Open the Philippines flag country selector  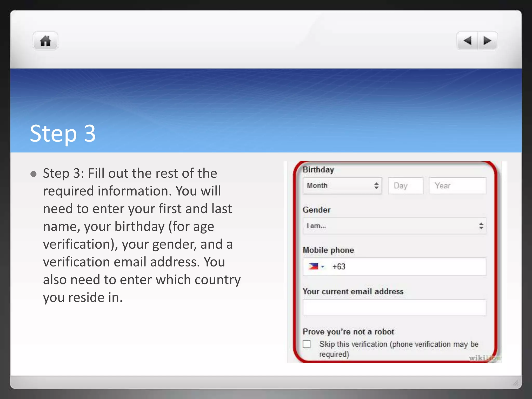tap(316, 266)
